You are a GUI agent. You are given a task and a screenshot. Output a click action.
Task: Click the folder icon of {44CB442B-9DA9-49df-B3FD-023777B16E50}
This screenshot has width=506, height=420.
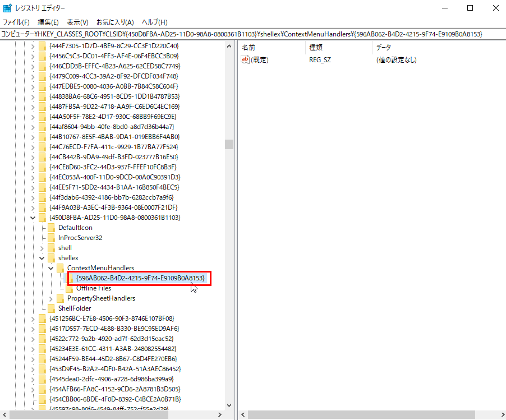(x=42, y=157)
